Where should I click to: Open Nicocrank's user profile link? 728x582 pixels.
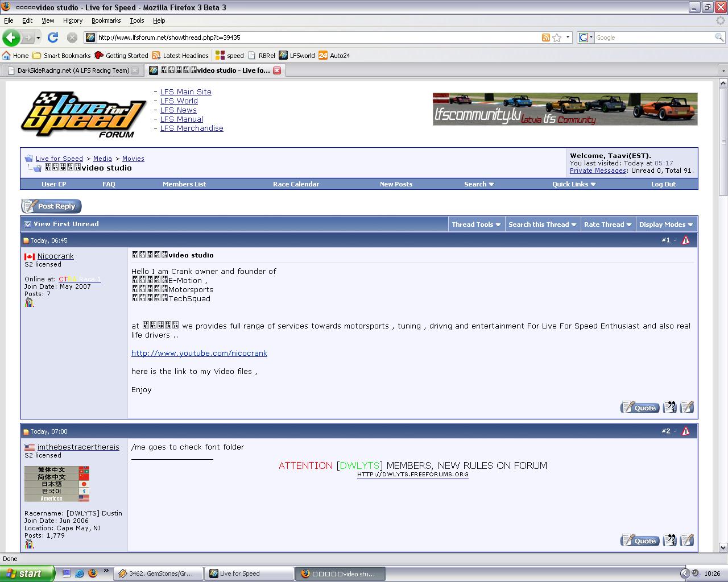tap(56, 256)
